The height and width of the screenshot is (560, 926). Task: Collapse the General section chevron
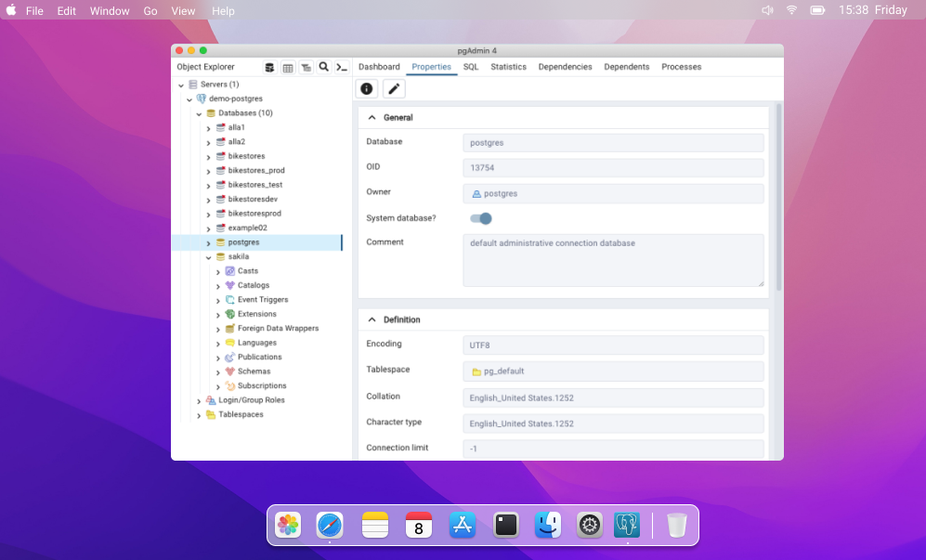(x=372, y=118)
